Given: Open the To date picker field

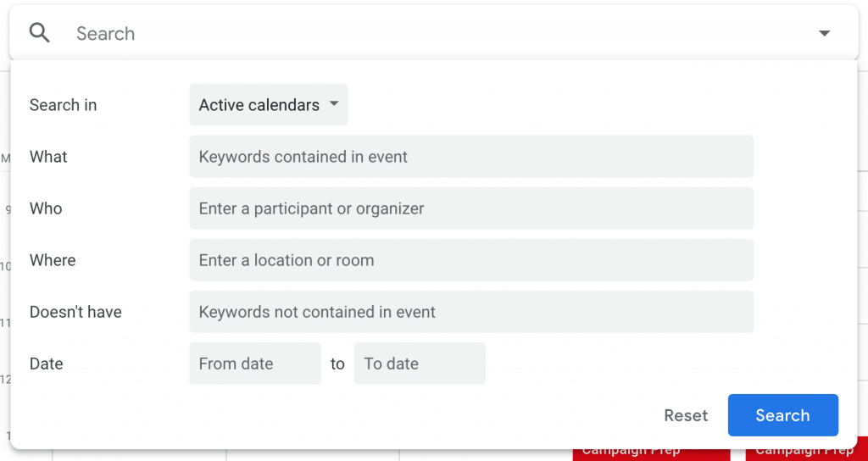Looking at the screenshot, I should point(419,364).
